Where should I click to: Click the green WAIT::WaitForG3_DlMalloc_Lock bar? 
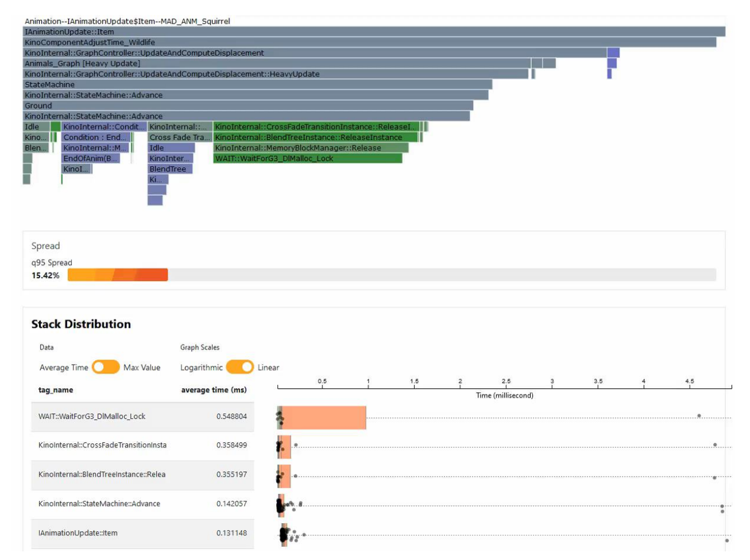308,159
